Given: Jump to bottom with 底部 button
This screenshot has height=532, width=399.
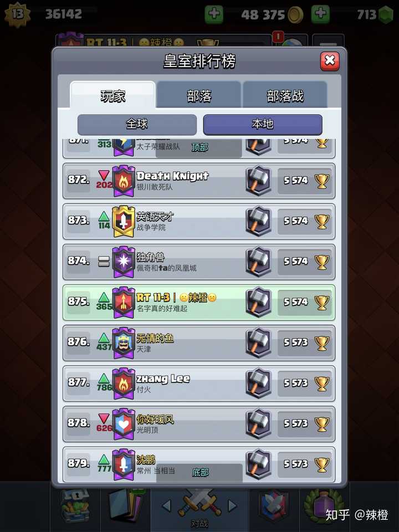Looking at the screenshot, I should (199, 472).
